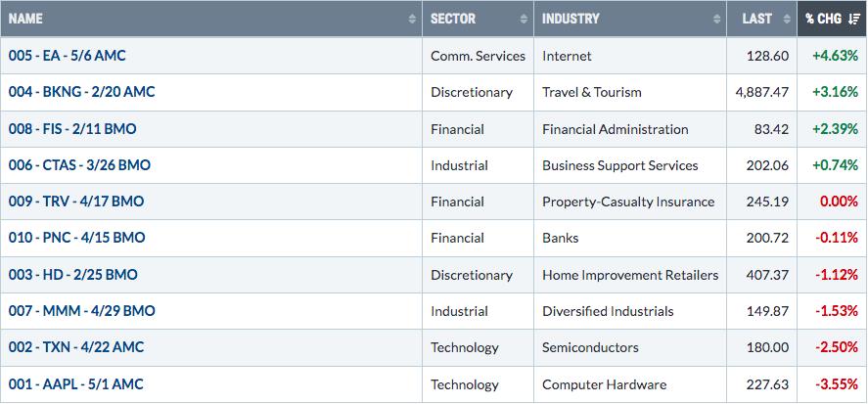Image resolution: width=868 pixels, height=404 pixels.
Task: Select the 003 - HD - 2/25 BMO link
Action: click(72, 275)
